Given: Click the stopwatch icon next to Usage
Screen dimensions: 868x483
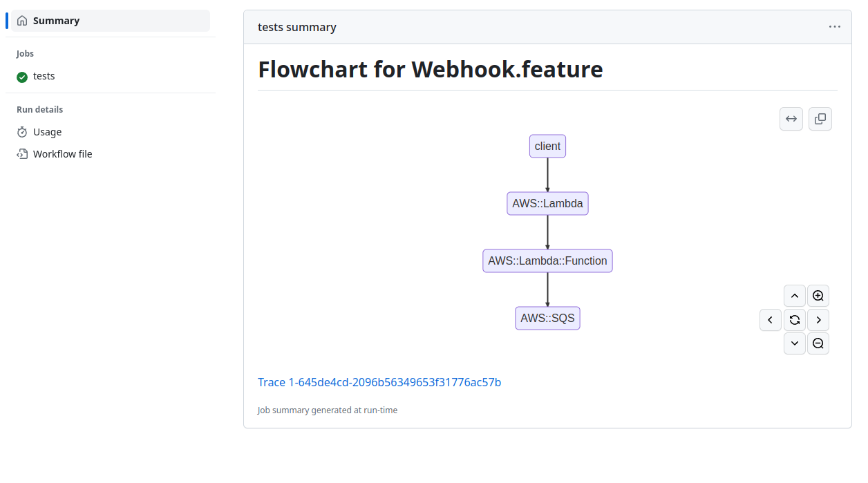Looking at the screenshot, I should coord(22,132).
